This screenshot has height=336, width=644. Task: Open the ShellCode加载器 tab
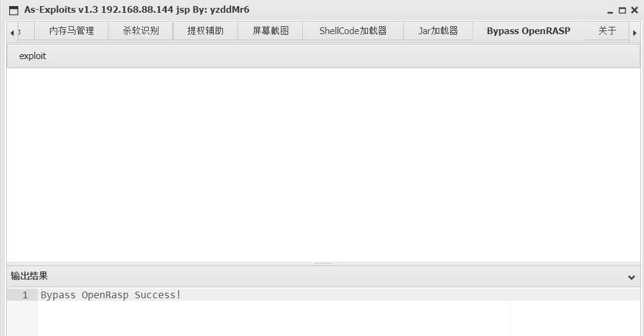coord(353,31)
